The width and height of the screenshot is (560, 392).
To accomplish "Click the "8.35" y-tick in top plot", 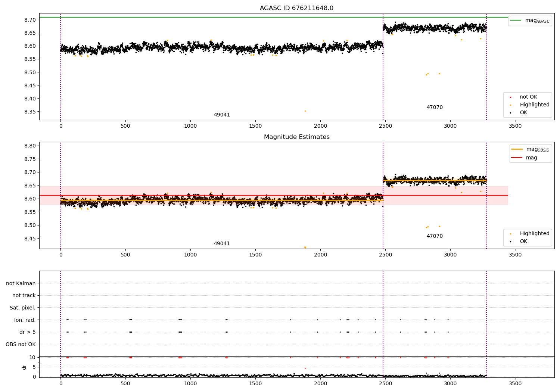I will (x=30, y=112).
